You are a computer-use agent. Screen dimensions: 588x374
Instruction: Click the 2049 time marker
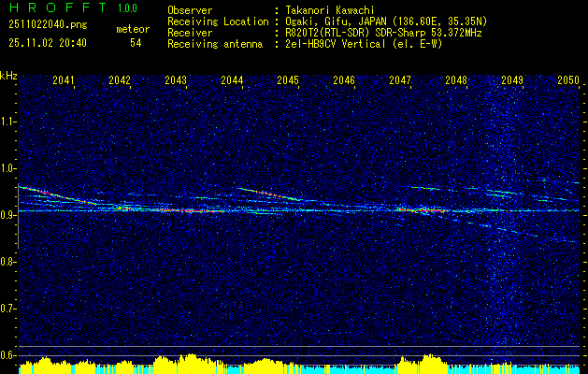pos(512,79)
